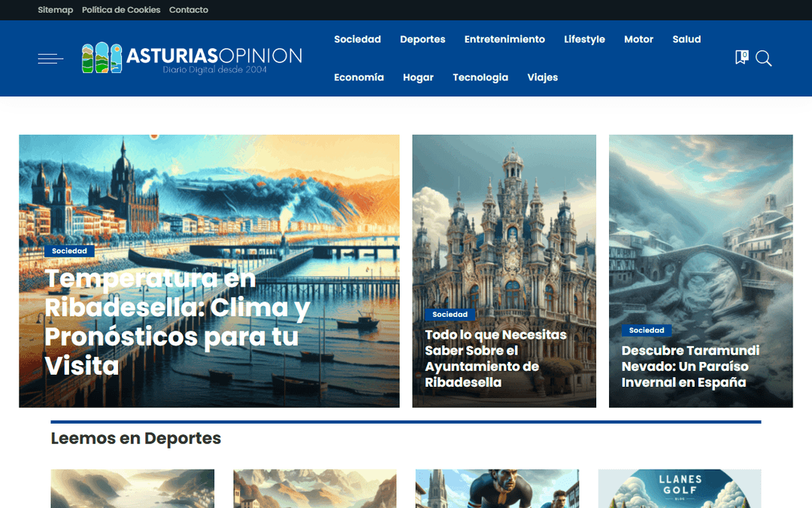Click Sociedad tag on Taramundi article
Viewport: 812px width, 508px height.
(x=647, y=330)
